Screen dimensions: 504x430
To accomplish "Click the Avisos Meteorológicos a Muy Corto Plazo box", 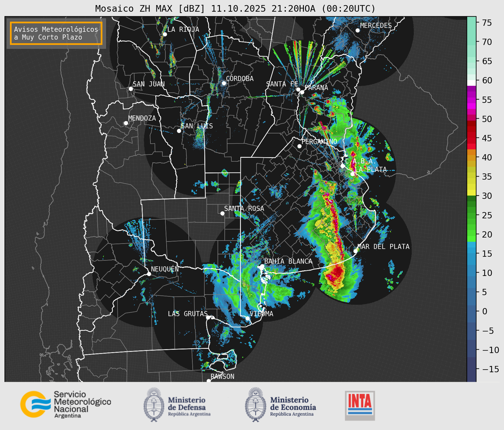I will [x=56, y=33].
